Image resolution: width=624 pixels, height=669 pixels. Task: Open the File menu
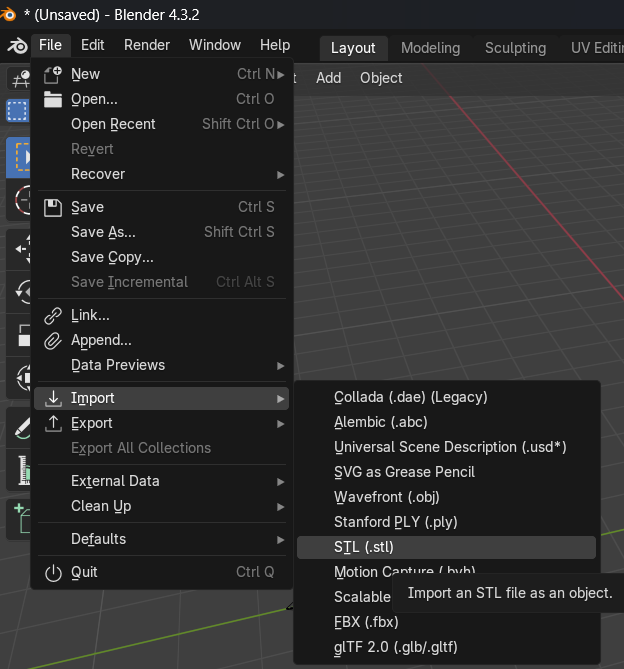coord(50,45)
